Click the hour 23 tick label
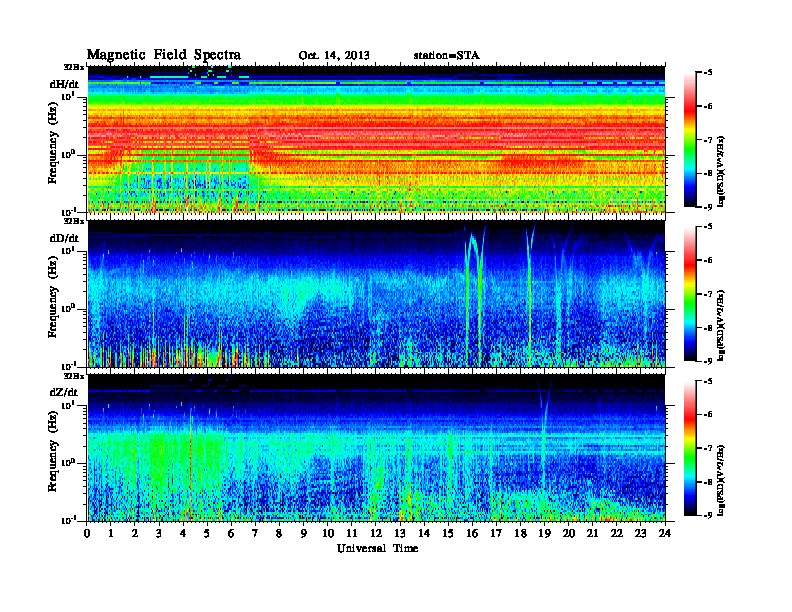 640,533
